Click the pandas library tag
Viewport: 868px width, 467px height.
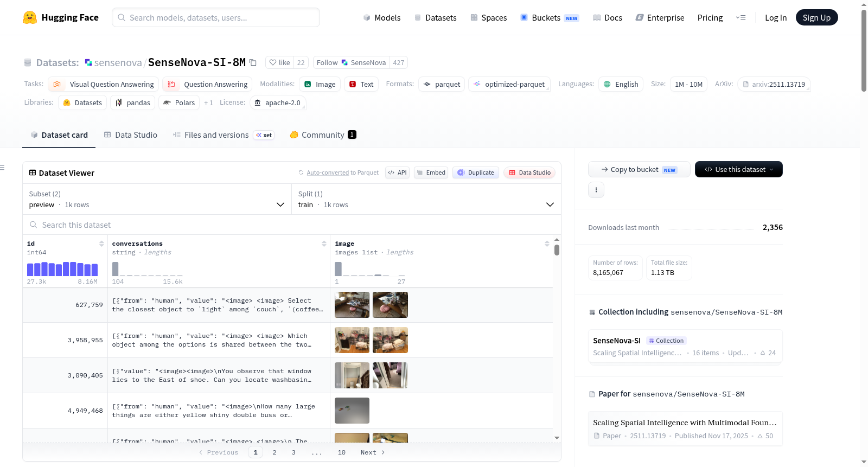(x=133, y=103)
